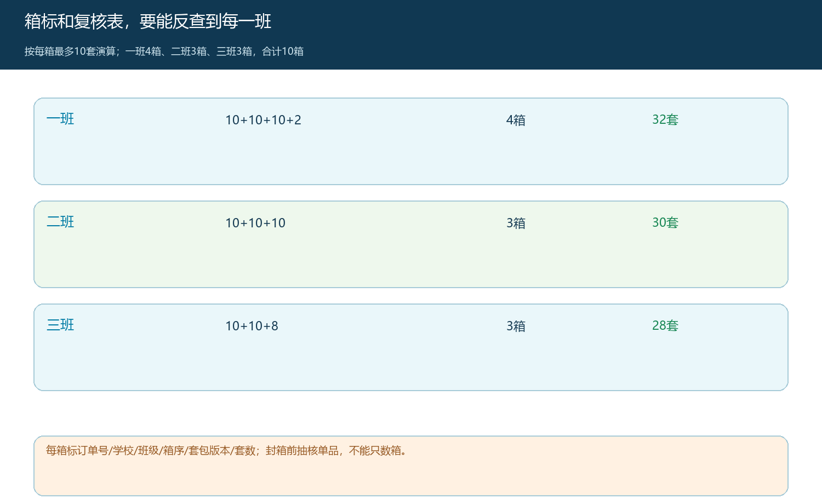822x504 pixels.
Task: Click the formula 10+10+10+2
Action: pyautogui.click(x=263, y=120)
